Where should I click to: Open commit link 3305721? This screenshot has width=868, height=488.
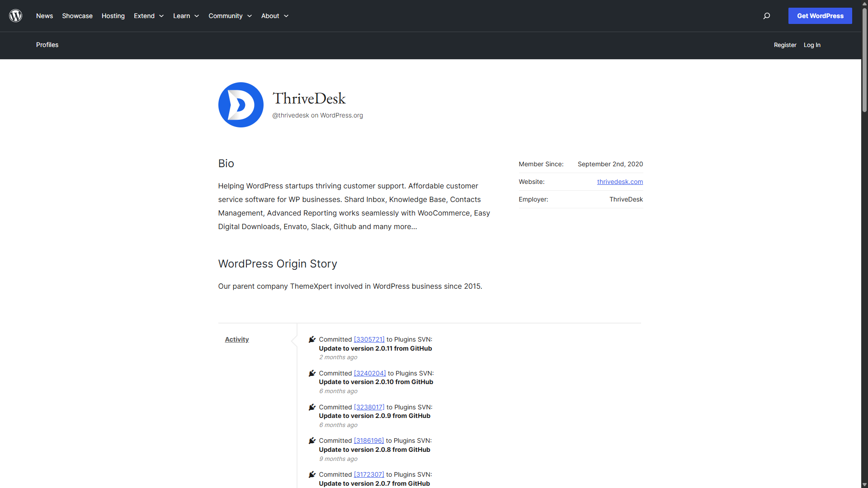[x=369, y=339]
